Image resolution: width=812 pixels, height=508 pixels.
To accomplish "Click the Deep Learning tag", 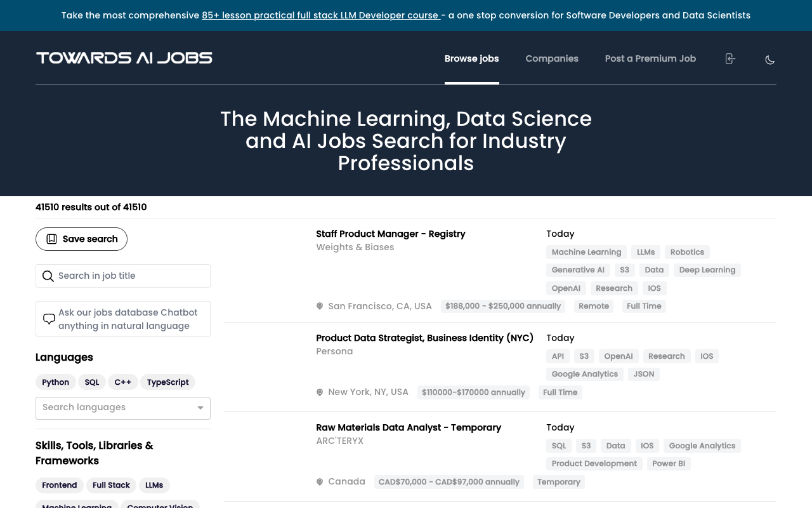I will [x=707, y=270].
